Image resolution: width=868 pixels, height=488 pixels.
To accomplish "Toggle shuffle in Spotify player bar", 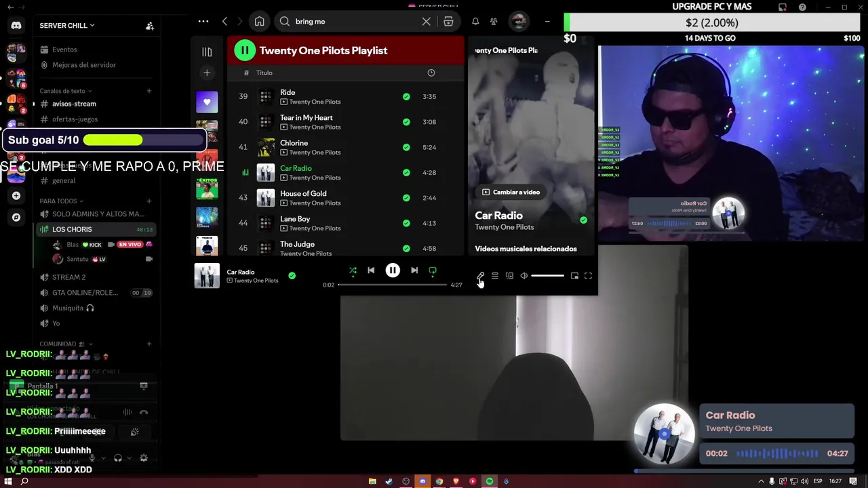I will point(353,270).
